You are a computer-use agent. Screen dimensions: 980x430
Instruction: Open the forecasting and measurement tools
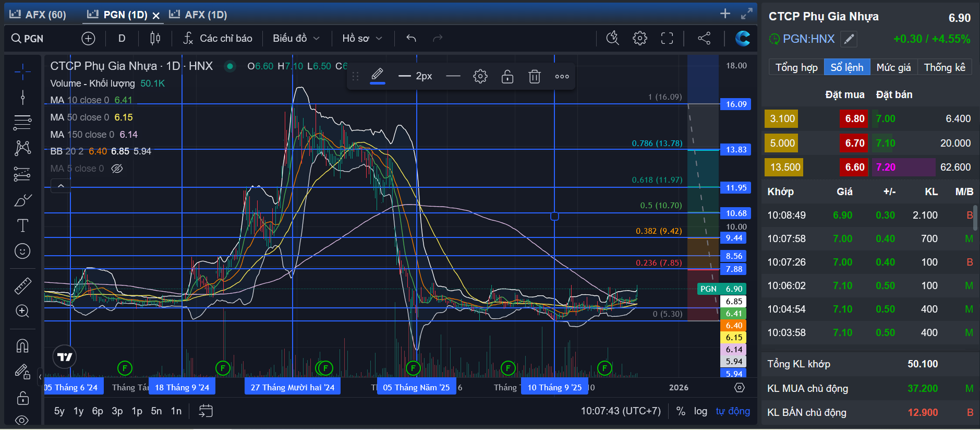point(22,174)
